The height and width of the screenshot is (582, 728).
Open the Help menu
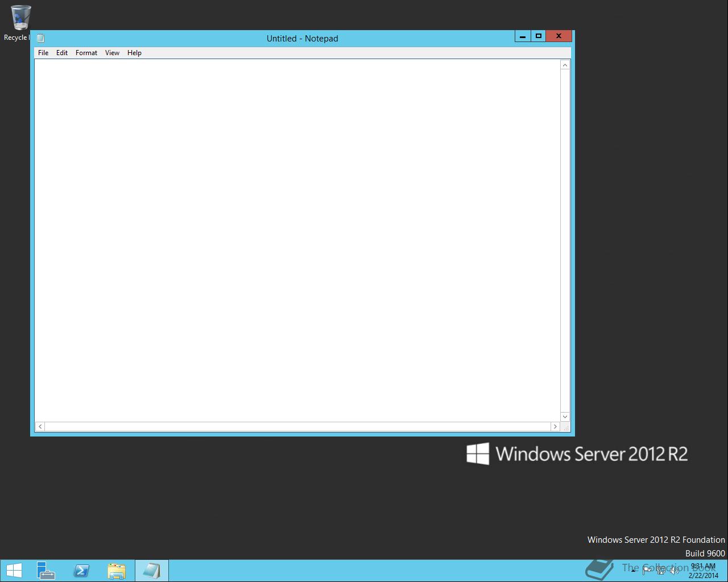tap(134, 53)
